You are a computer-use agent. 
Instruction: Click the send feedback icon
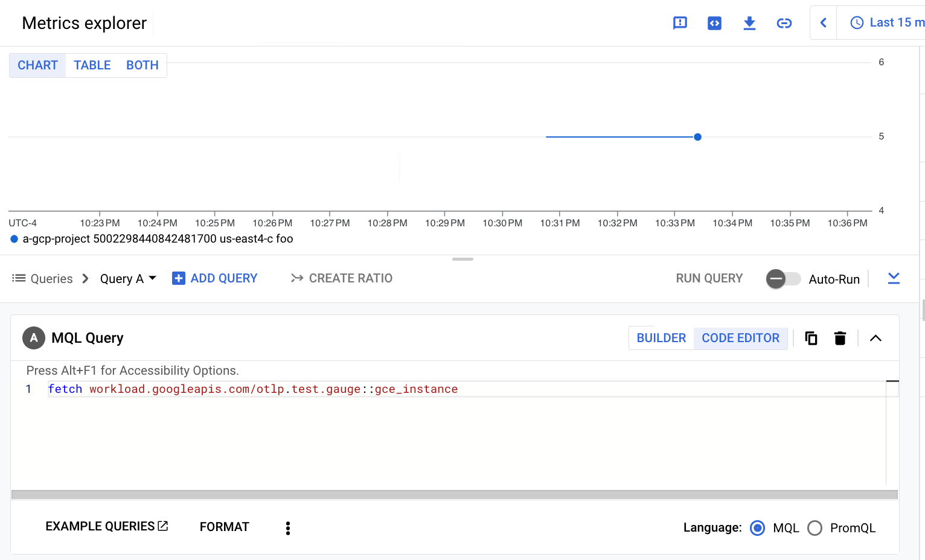point(680,23)
